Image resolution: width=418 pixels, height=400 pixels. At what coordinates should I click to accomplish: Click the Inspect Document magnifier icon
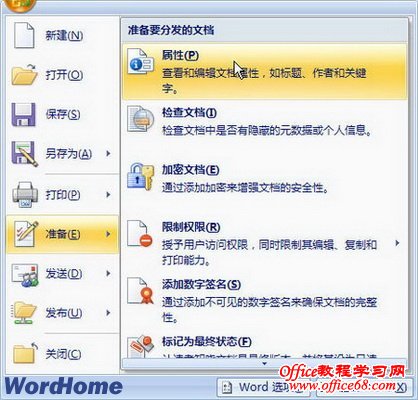point(140,119)
